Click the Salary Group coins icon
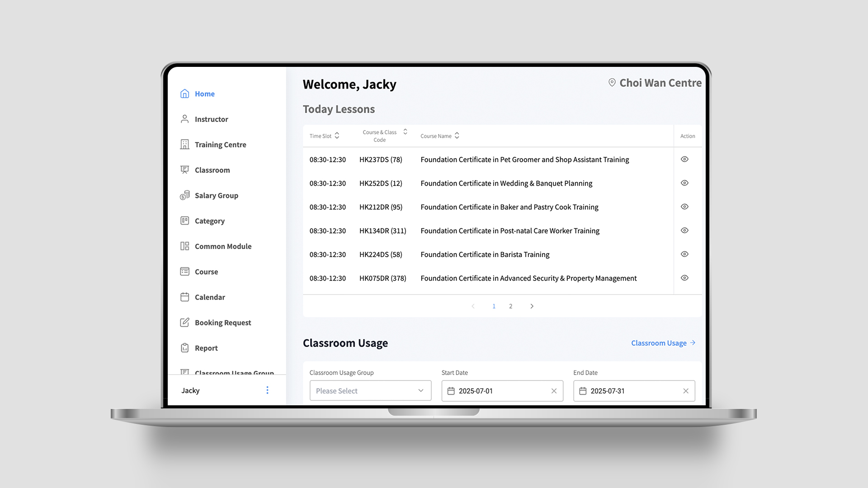 coord(184,195)
